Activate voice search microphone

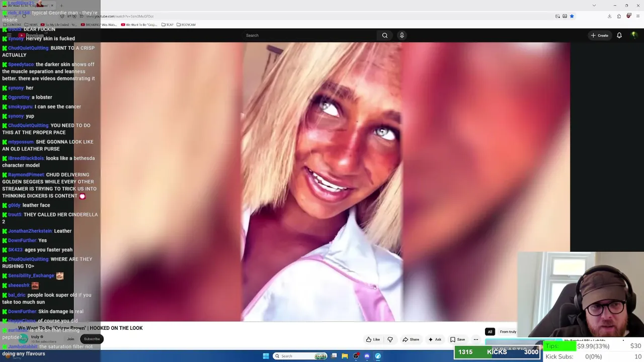(x=401, y=35)
